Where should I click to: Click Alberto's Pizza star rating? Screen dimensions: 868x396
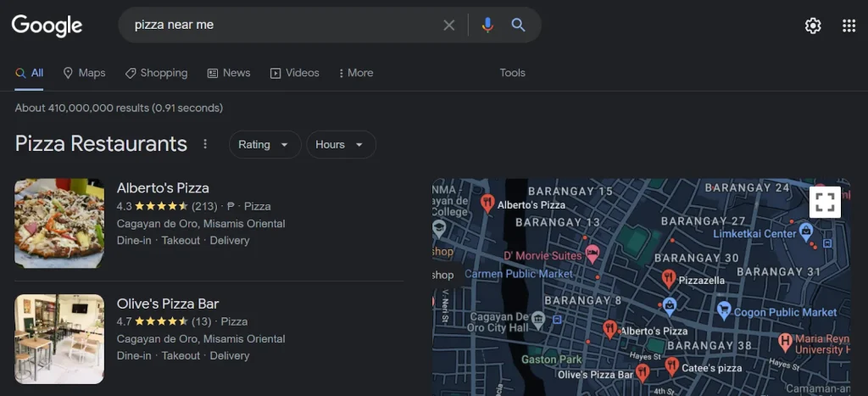coord(161,206)
